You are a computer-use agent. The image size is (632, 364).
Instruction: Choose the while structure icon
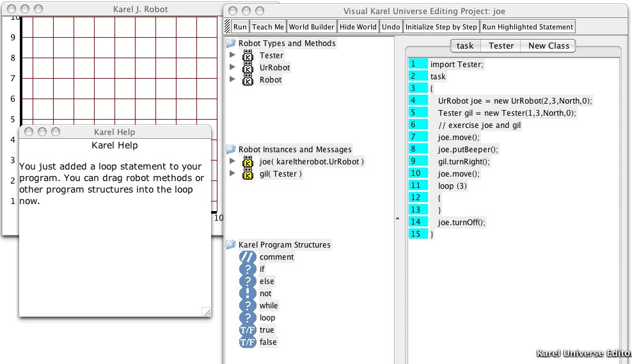248,306
